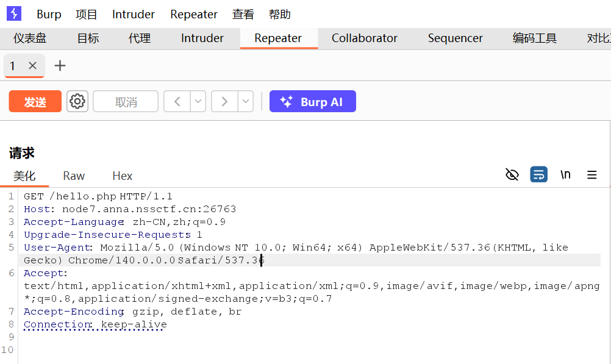The height and width of the screenshot is (364, 611).
Task: Toggle word wrap in request editor
Action: click(x=538, y=175)
